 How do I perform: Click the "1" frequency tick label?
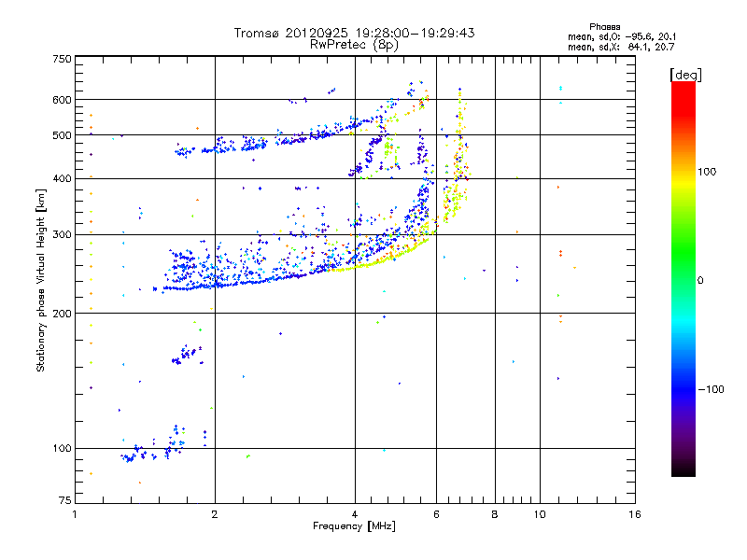(x=75, y=514)
